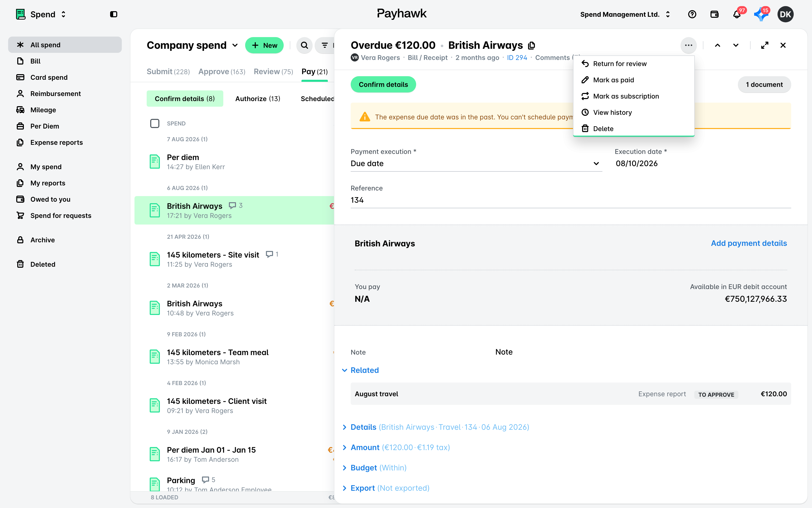Select Return for review menu item

(634, 64)
